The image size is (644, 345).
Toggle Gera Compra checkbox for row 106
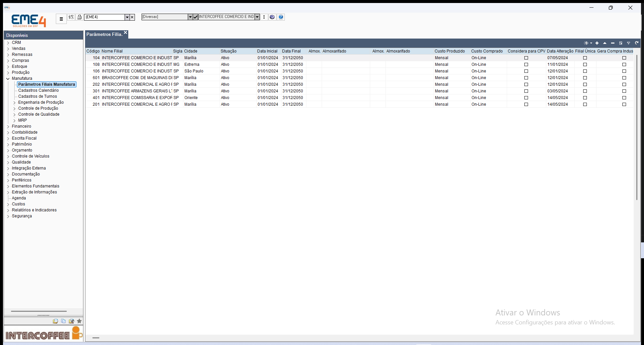pyautogui.click(x=624, y=71)
